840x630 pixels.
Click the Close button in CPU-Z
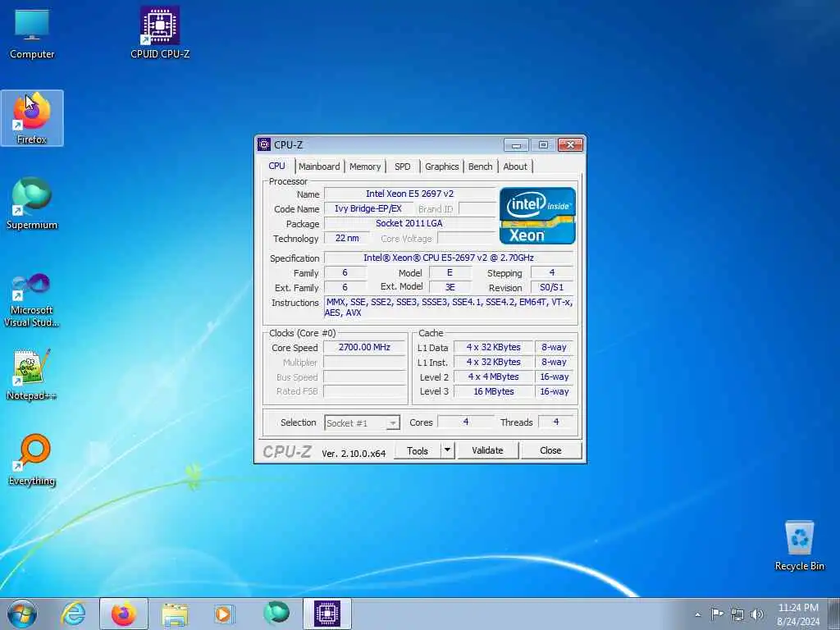pyautogui.click(x=550, y=450)
